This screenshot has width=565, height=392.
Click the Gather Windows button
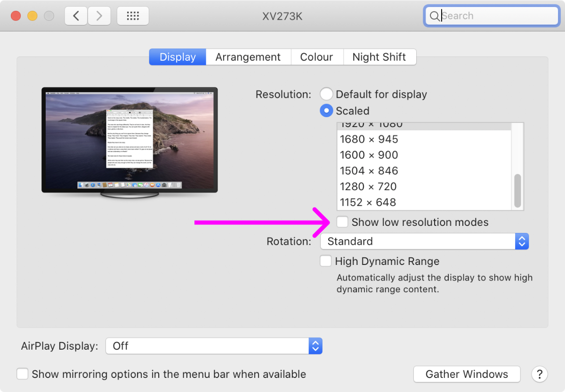[467, 374]
